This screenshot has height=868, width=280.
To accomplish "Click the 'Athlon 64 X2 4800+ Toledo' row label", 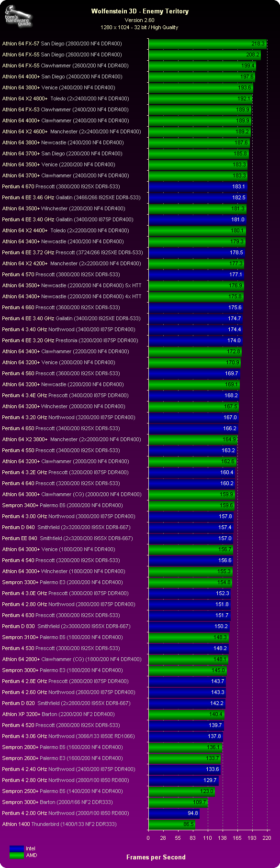I will tap(66, 98).
